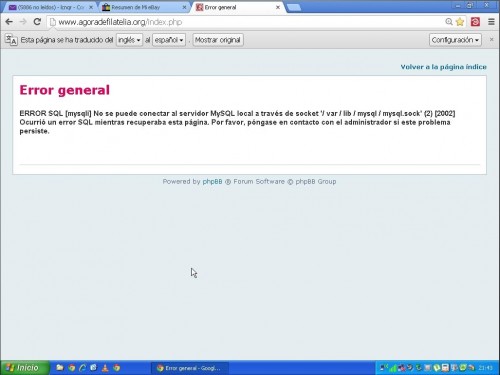
Task: Go back to the previous page
Action: point(9,22)
